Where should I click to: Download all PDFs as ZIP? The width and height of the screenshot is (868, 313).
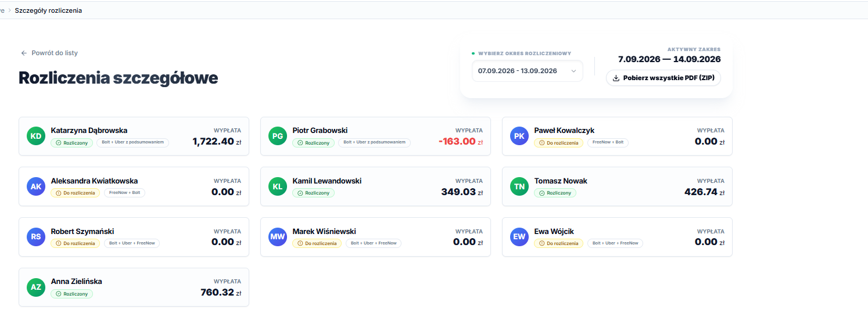[x=663, y=78]
